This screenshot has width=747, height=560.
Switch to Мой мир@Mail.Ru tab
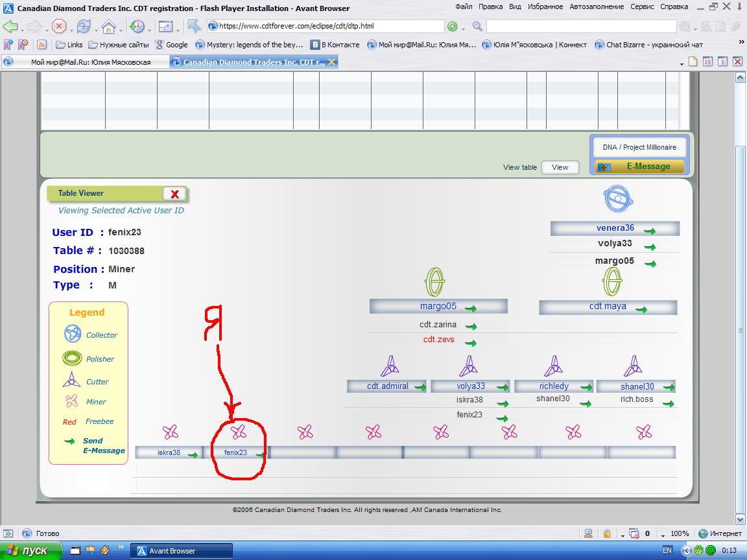pyautogui.click(x=91, y=62)
